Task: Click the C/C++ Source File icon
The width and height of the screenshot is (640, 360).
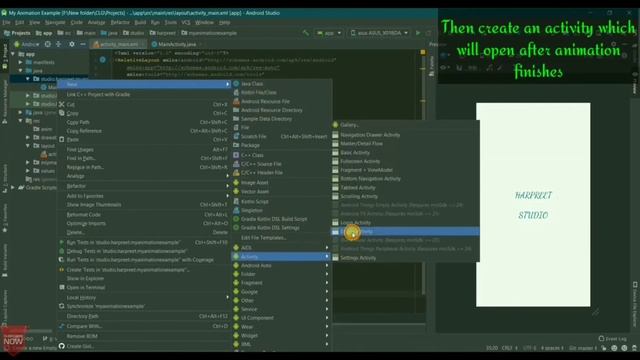Action: pos(236,164)
